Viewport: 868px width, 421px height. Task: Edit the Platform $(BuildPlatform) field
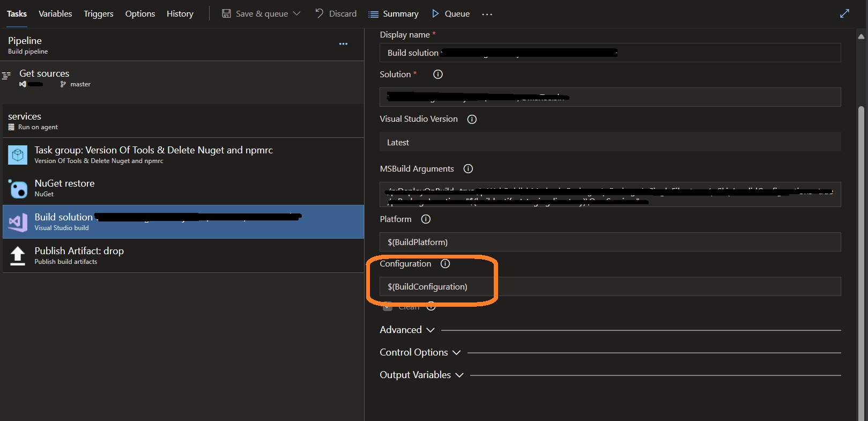pos(610,242)
